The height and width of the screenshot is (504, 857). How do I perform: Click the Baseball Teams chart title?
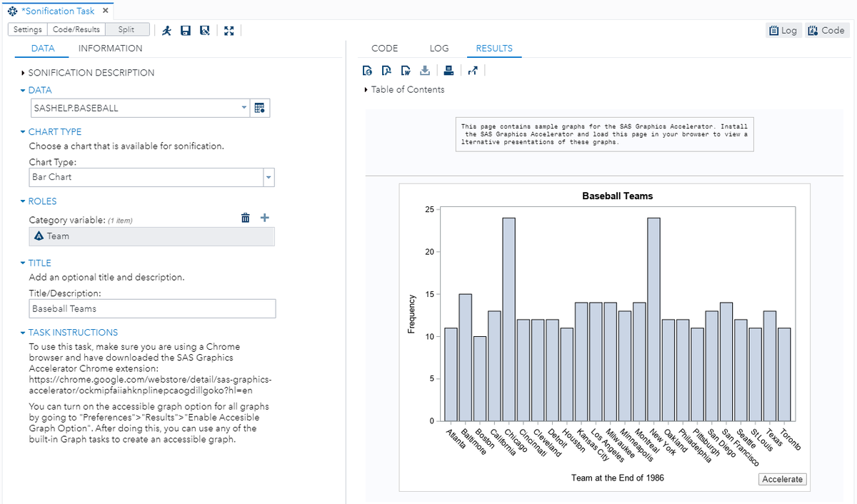(x=618, y=196)
